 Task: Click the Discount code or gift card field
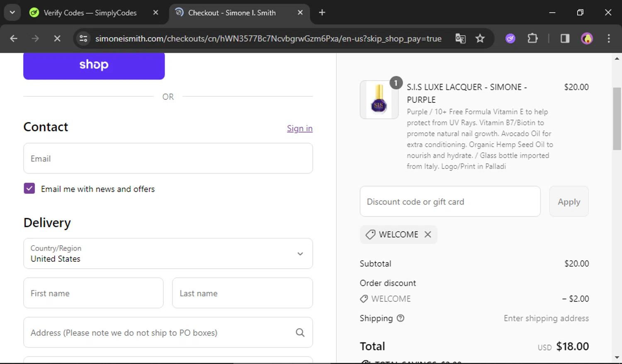(x=450, y=201)
